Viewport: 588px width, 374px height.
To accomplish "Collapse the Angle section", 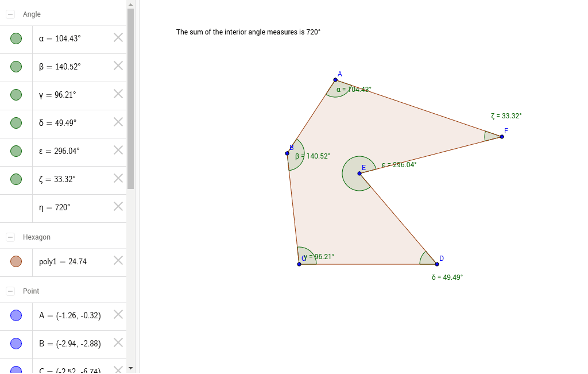I will click(10, 14).
